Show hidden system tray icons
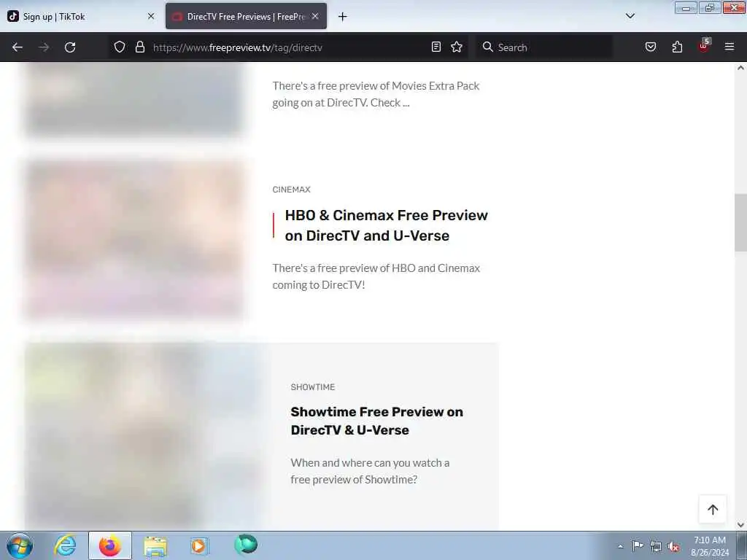 click(x=620, y=546)
